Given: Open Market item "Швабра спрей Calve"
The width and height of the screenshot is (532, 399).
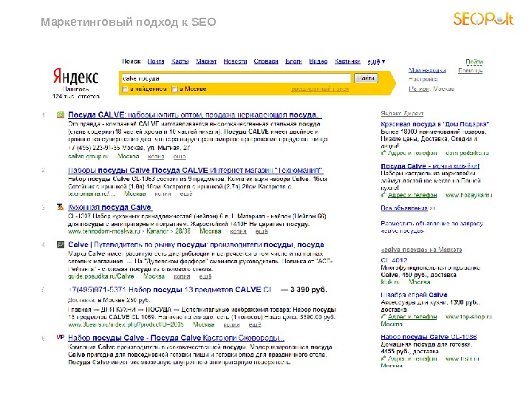Looking at the screenshot, I should (x=414, y=295).
